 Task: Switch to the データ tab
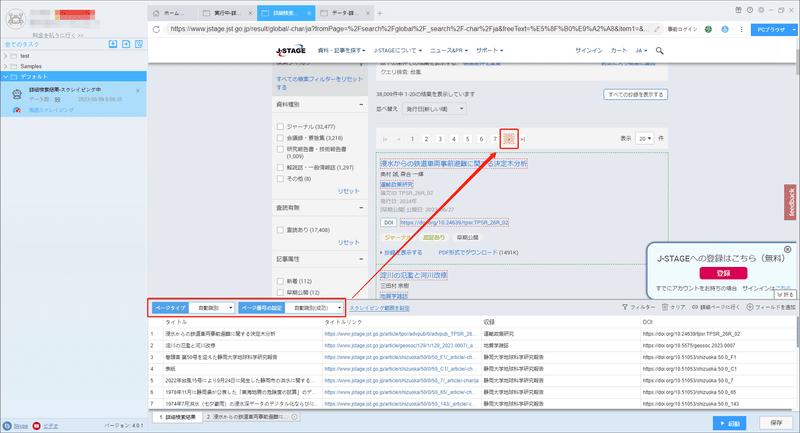click(345, 13)
